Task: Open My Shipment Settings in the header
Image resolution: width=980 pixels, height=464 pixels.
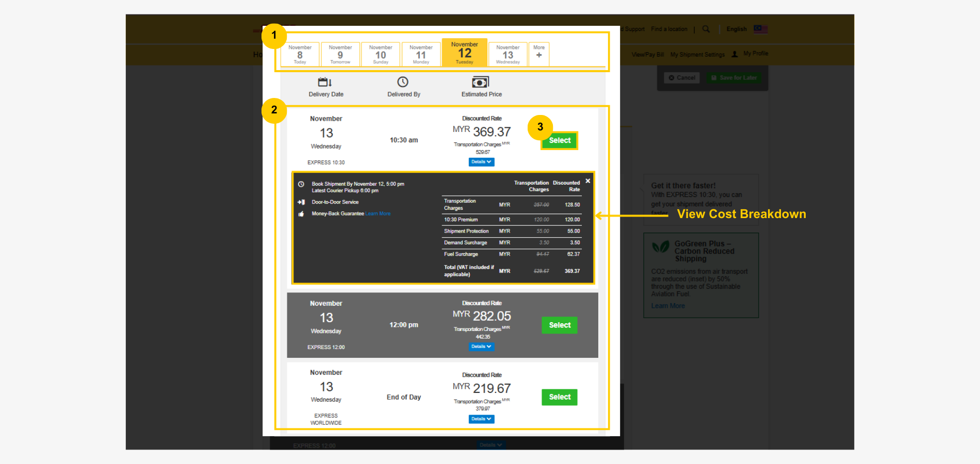Action: (697, 54)
